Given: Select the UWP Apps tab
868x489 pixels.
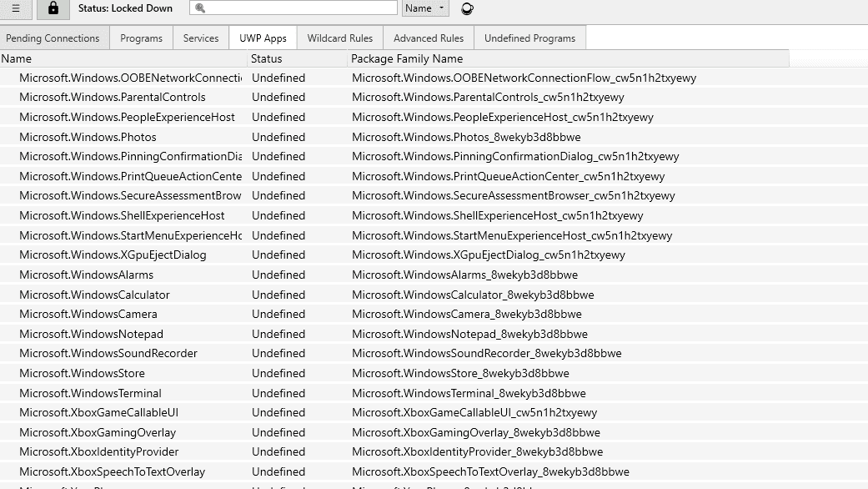Looking at the screenshot, I should [x=263, y=38].
